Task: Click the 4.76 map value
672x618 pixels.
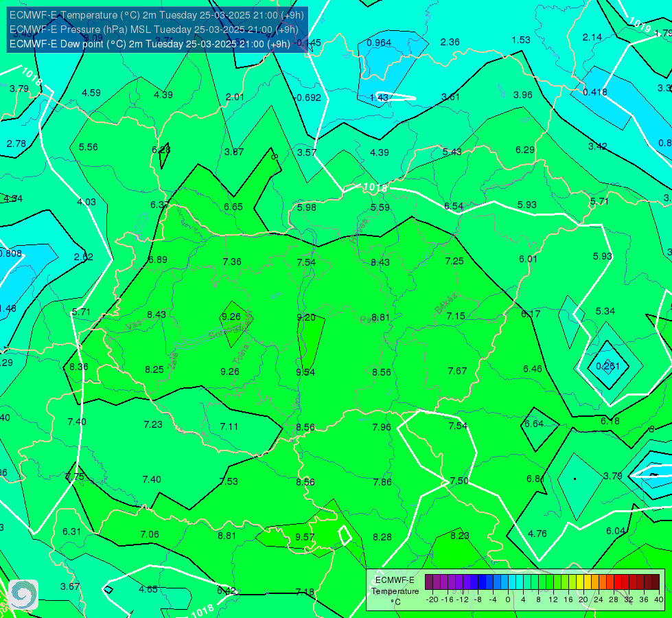Action: tap(537, 534)
